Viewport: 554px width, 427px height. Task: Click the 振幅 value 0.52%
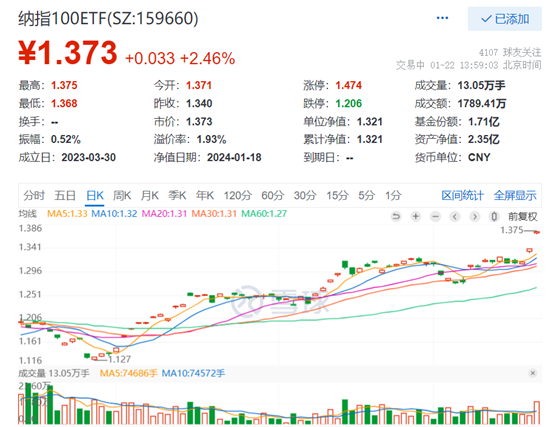point(66,140)
